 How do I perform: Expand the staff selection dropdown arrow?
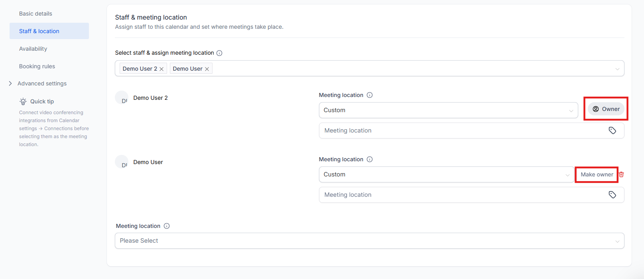click(617, 69)
